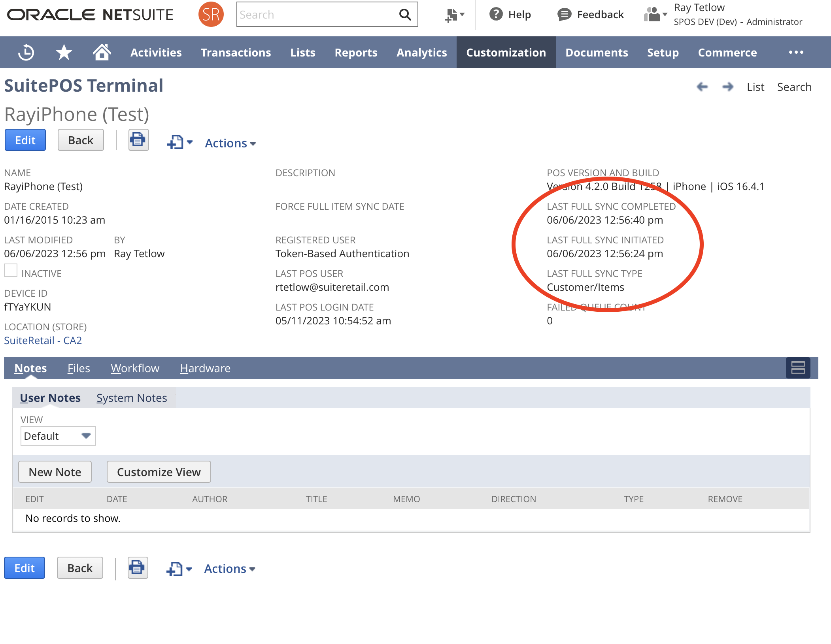Toggle the Inactive checkbox
Viewport: 831px width, 644px height.
point(11,270)
